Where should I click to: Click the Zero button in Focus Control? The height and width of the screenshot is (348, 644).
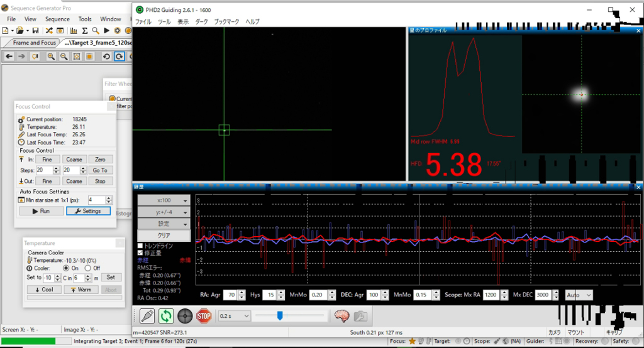tap(100, 159)
